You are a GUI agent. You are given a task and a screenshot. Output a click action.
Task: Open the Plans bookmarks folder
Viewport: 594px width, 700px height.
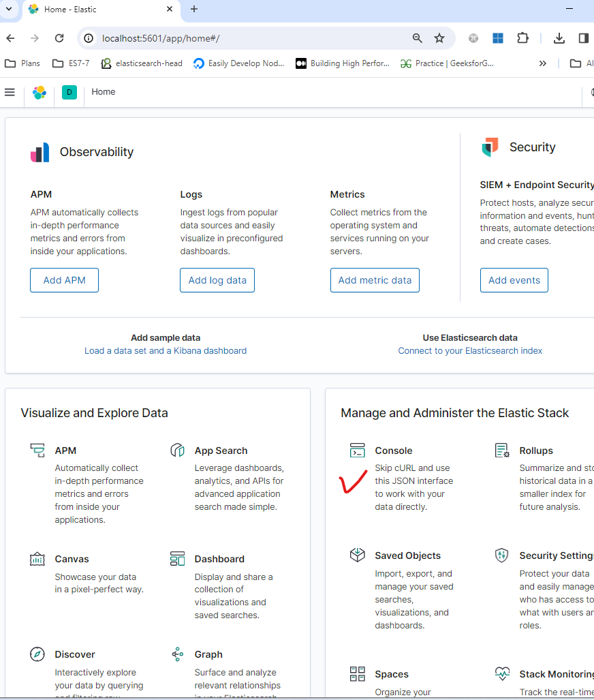pyautogui.click(x=22, y=63)
